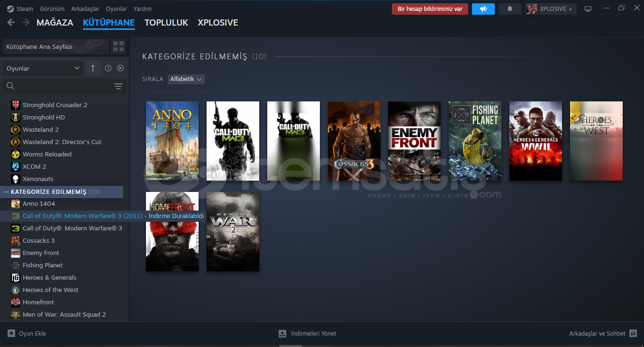The image size is (644, 347).
Task: Click Oyun Ekle button
Action: [27, 333]
